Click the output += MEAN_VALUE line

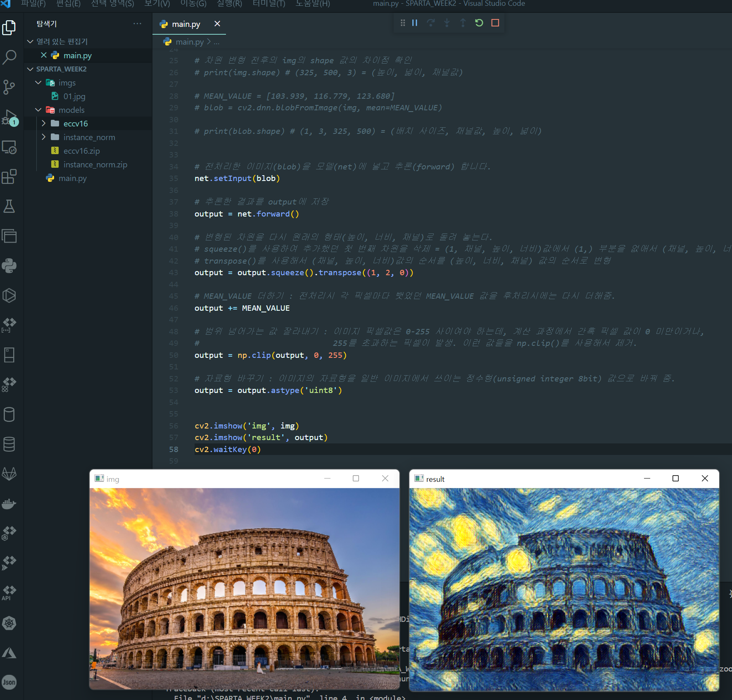point(242,308)
